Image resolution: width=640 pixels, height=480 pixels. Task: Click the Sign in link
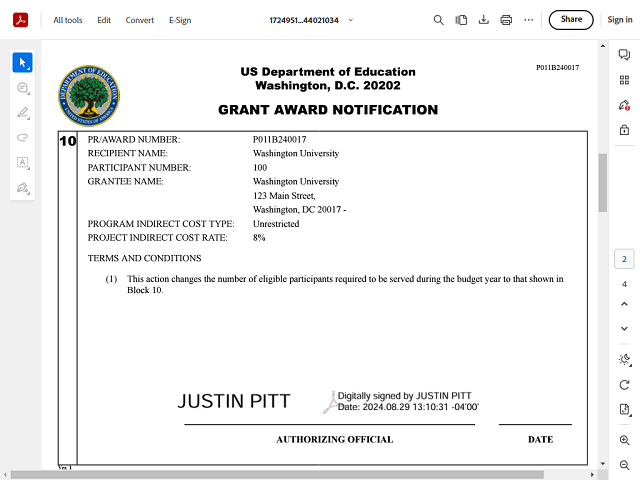tap(620, 20)
